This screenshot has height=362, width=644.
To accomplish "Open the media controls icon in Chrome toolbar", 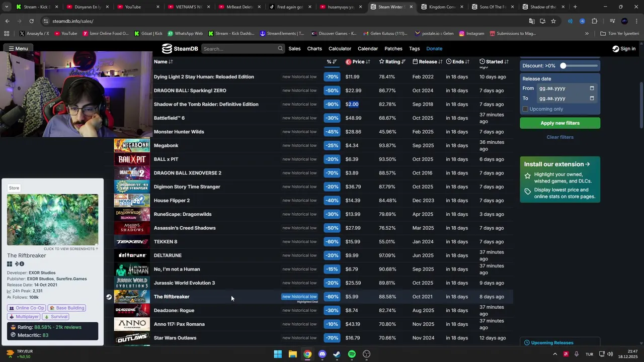I will 612,21.
